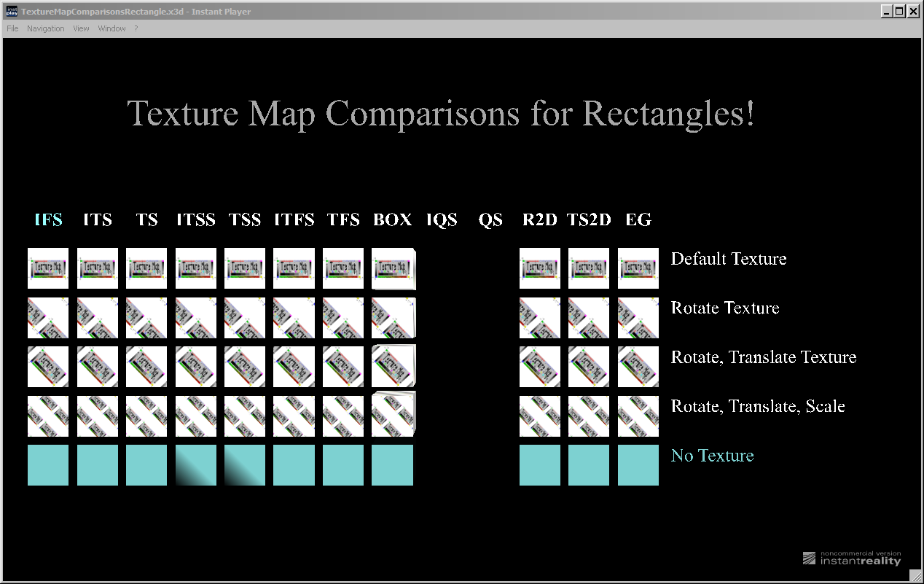Click the gradient No Texture swatch under ITSS
This screenshot has height=584, width=924.
click(195, 465)
